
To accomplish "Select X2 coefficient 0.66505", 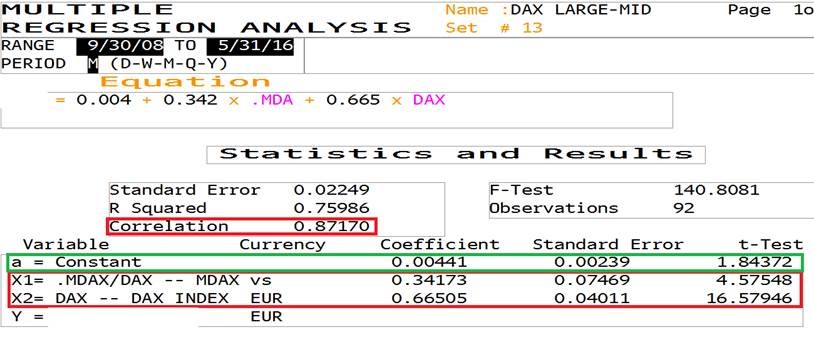I will (429, 299).
